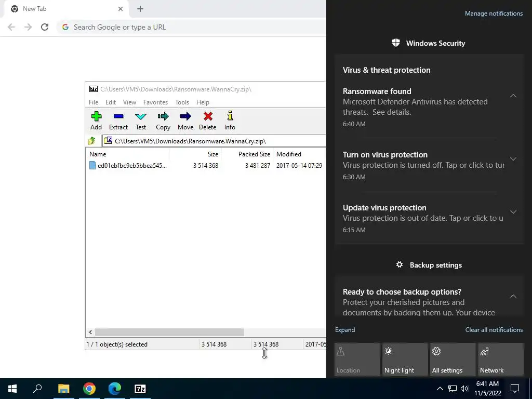532x399 pixels.
Task: Click the 7-Zip path address field
Action: 214,141
